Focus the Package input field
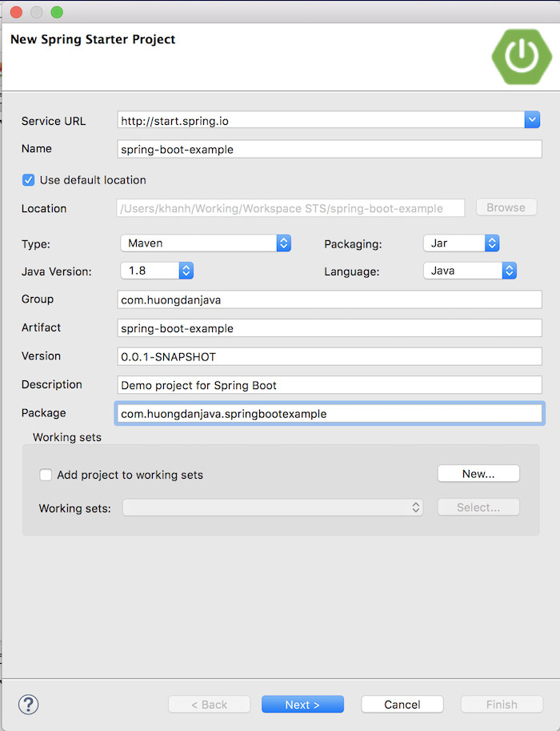The width and height of the screenshot is (560, 731). 330,413
